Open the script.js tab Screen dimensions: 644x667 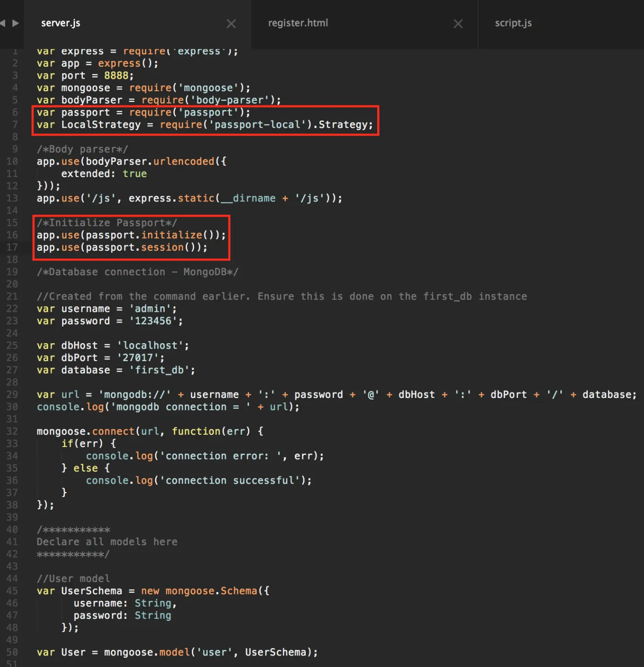tap(513, 23)
